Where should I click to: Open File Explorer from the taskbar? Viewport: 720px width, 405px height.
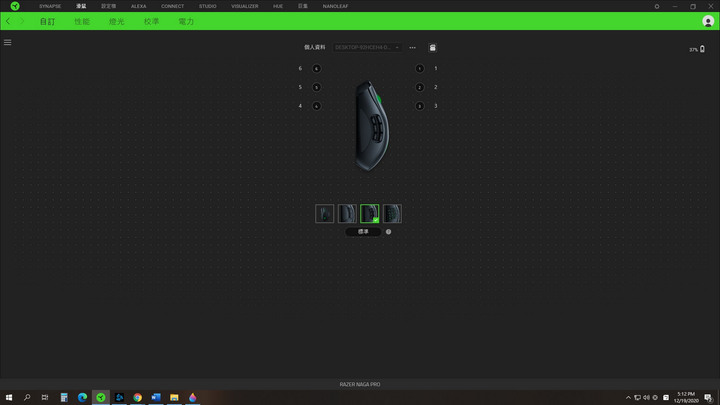pyautogui.click(x=174, y=397)
